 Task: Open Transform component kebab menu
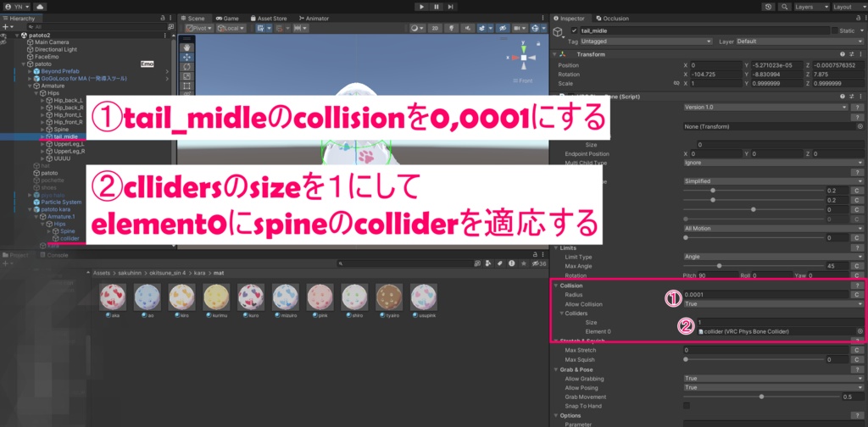(860, 54)
